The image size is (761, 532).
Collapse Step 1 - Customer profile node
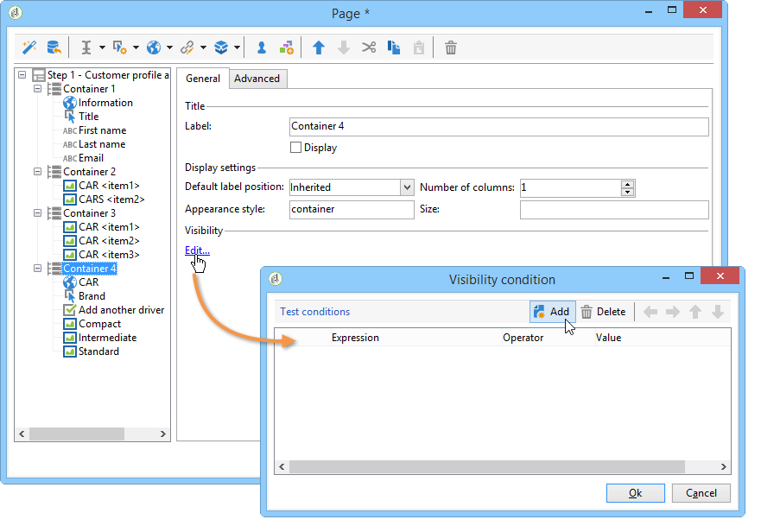(22, 75)
